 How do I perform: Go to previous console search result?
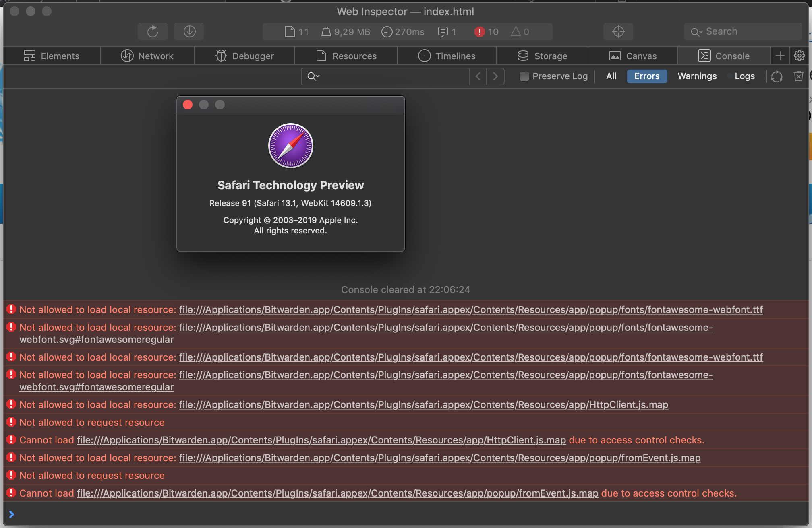click(x=478, y=76)
